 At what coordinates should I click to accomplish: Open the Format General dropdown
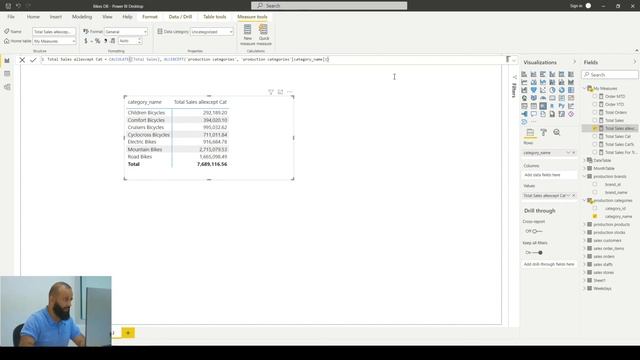click(126, 31)
